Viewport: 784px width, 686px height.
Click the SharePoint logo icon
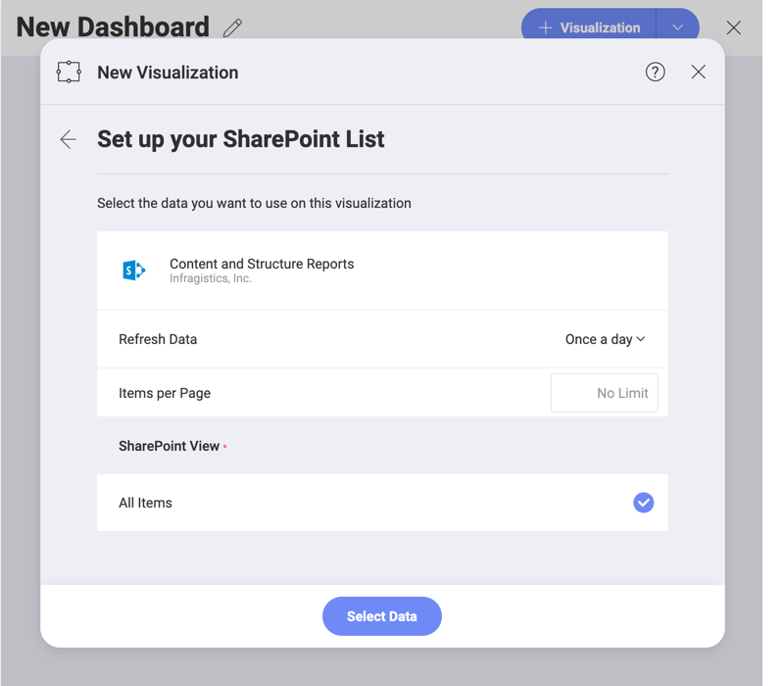click(x=134, y=270)
